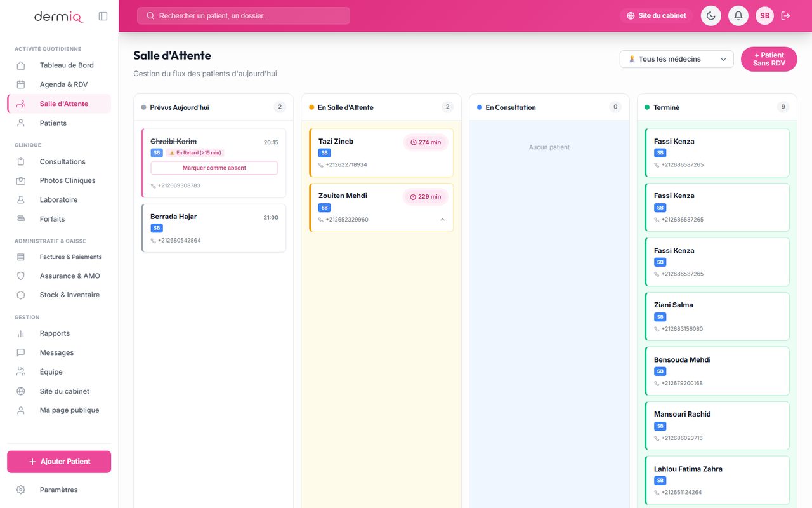Image resolution: width=812 pixels, height=508 pixels.
Task: Click the shield icon for Assurance & AMO
Action: point(21,276)
